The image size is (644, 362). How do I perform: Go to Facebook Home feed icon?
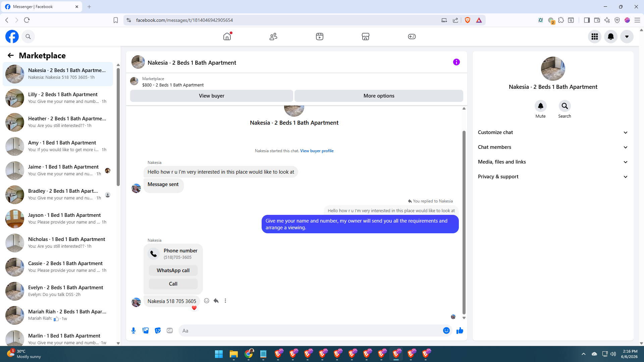click(227, 37)
